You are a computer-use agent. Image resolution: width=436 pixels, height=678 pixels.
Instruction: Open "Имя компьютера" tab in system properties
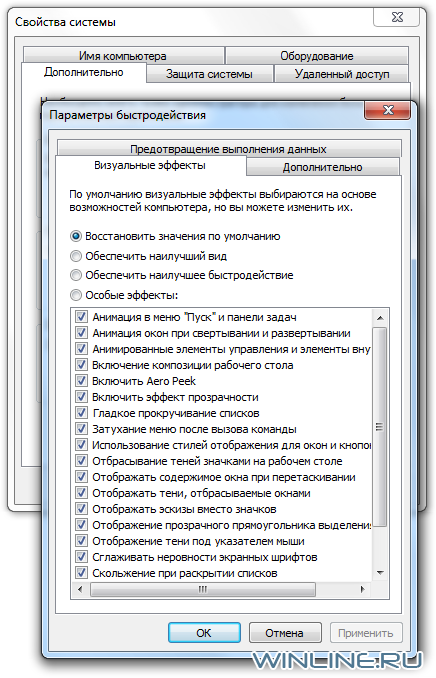click(122, 56)
